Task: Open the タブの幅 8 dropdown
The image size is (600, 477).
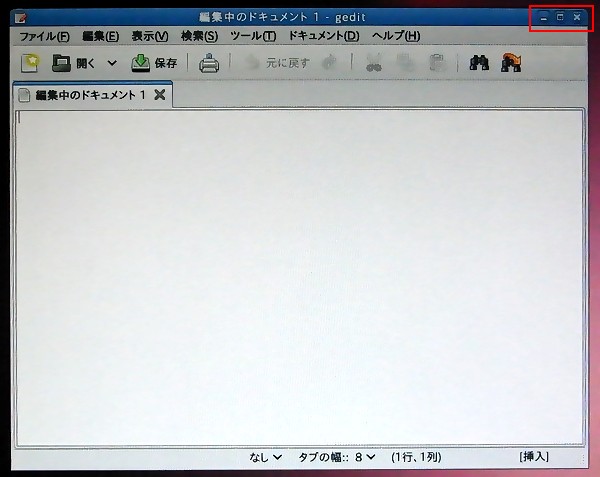Action: click(337, 457)
